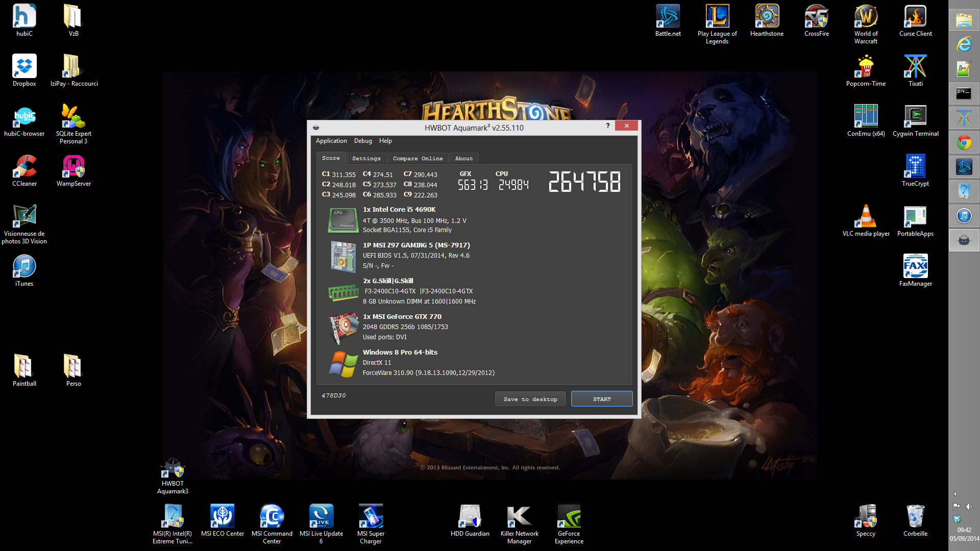Select the Score tab
This screenshot has height=551, width=980.
pos(331,158)
